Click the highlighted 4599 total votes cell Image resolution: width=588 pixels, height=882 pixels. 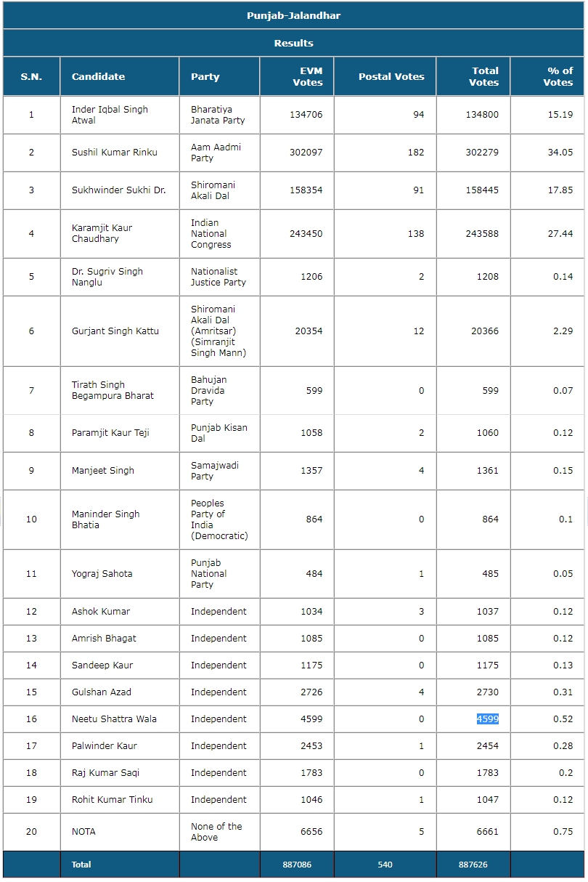click(487, 719)
